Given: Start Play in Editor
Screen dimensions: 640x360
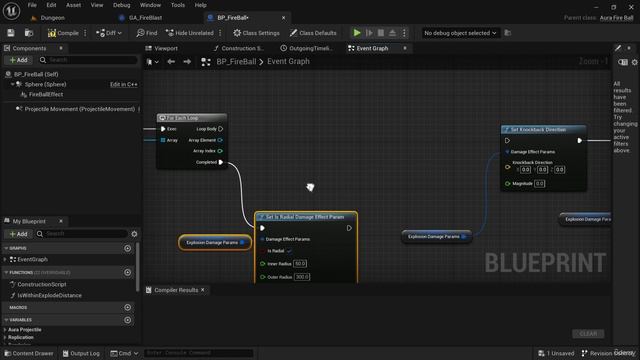Looking at the screenshot, I should pyautogui.click(x=357, y=33).
